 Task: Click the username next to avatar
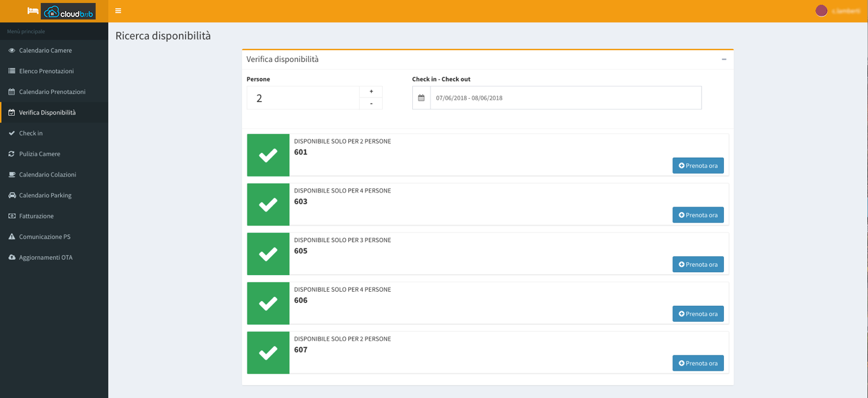click(x=846, y=11)
